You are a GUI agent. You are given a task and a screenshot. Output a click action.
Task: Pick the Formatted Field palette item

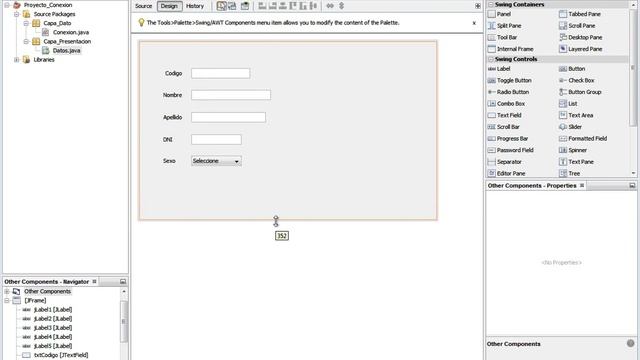coord(583,138)
